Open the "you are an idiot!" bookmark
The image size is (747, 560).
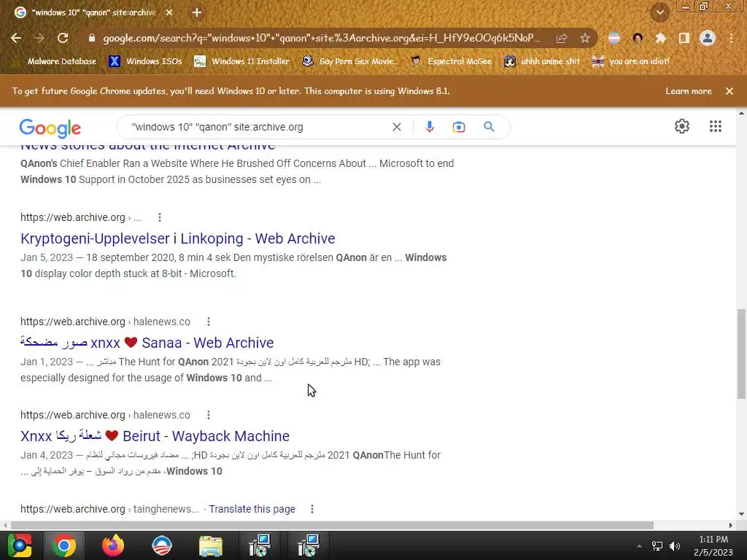(630, 61)
